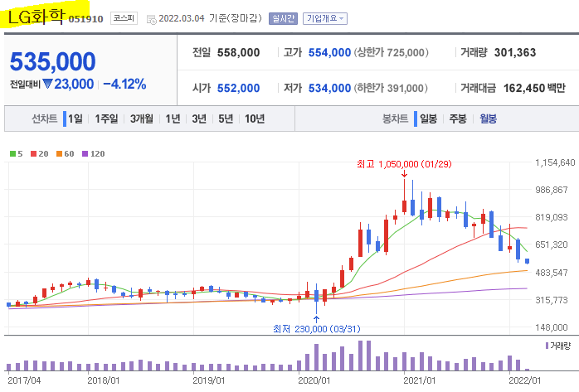Click the down-triangle icon beside 23,000

pyautogui.click(x=47, y=84)
